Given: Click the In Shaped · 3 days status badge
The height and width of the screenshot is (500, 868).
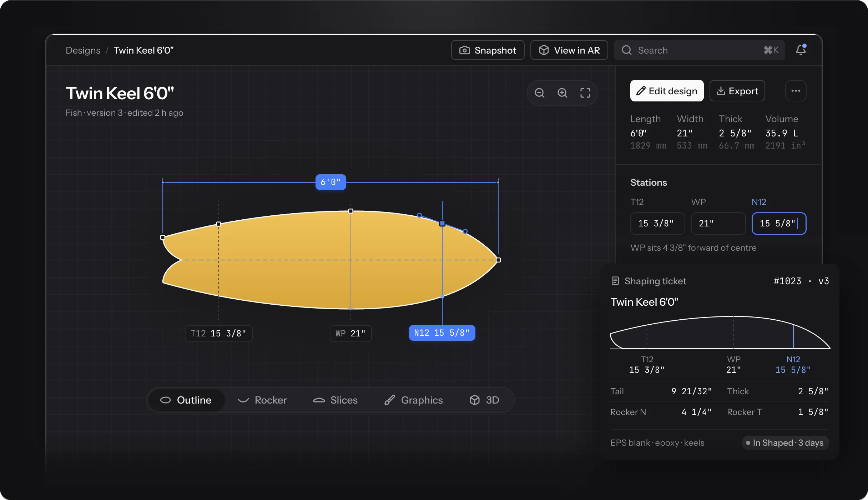Looking at the screenshot, I should click(x=785, y=443).
